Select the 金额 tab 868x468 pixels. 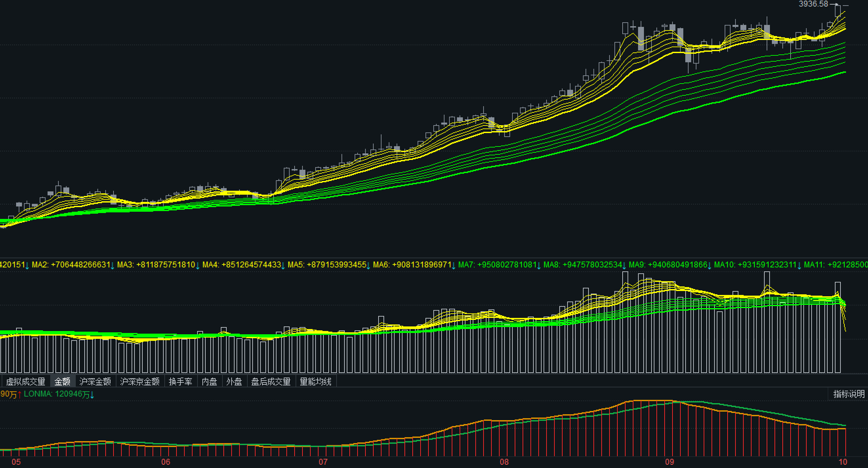62,381
